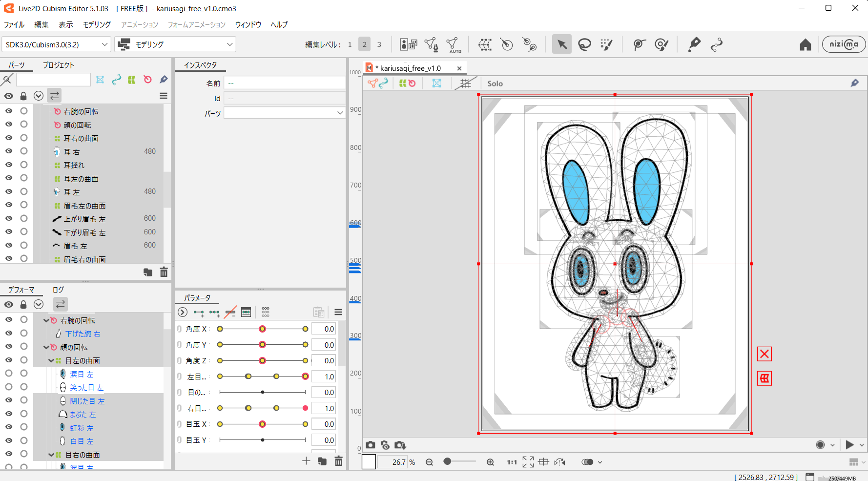Select the arrow selection tool
This screenshot has width=868, height=481.
click(561, 44)
